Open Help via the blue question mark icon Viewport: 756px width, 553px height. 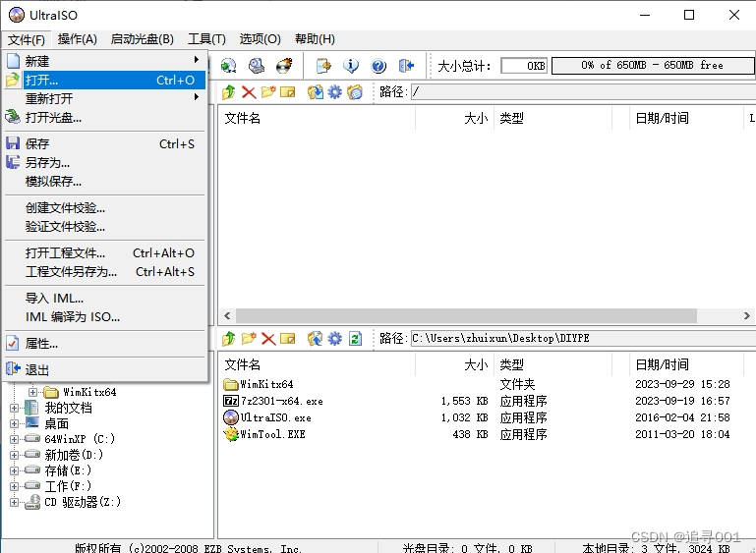[378, 66]
